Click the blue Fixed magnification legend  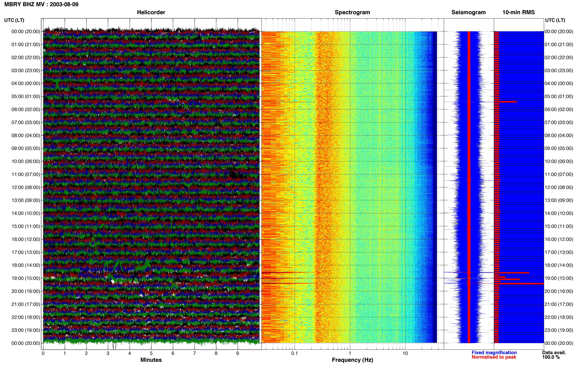pyautogui.click(x=494, y=352)
